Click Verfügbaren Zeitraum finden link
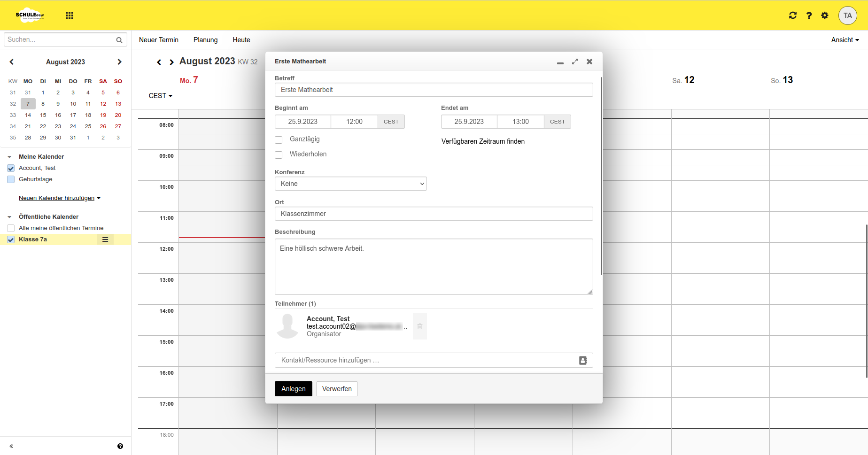The height and width of the screenshot is (455, 868). tap(483, 141)
